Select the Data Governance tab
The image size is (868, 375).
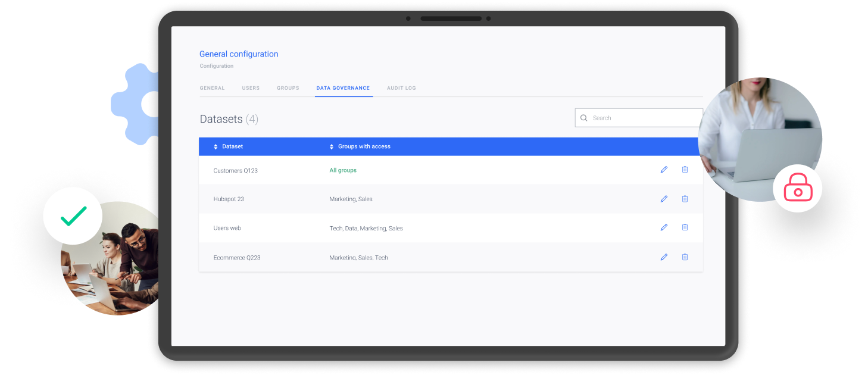(343, 88)
